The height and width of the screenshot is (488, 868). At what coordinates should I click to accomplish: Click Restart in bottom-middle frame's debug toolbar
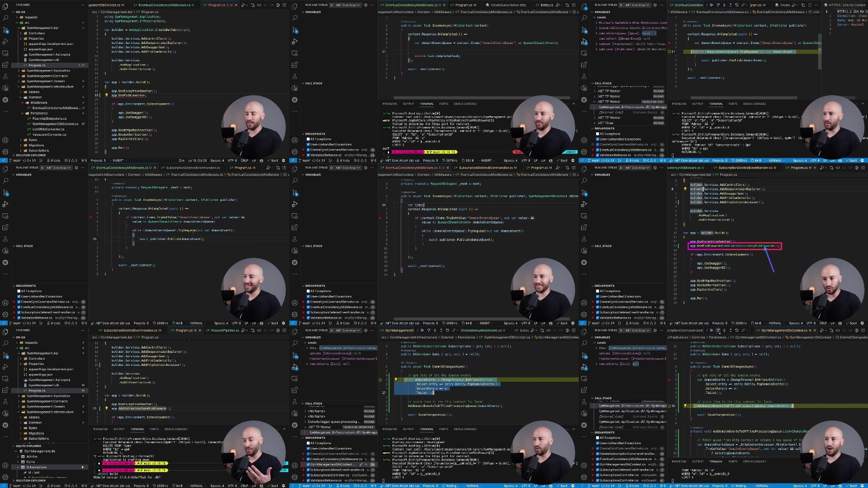point(447,330)
